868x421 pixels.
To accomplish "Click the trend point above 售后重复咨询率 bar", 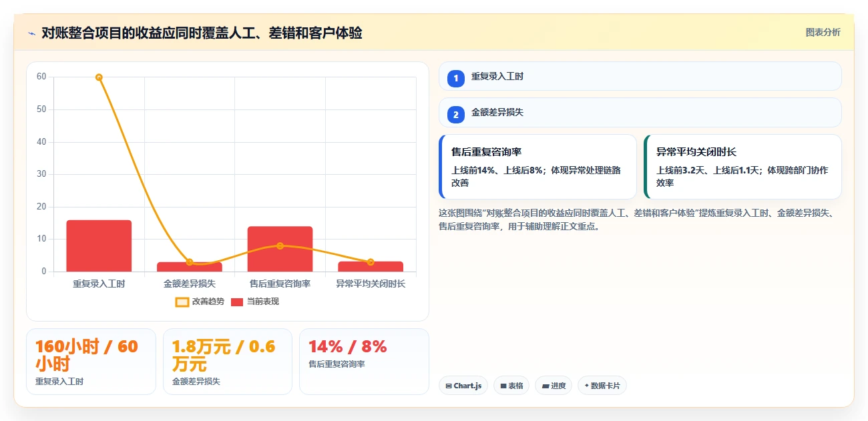I will pyautogui.click(x=280, y=246).
